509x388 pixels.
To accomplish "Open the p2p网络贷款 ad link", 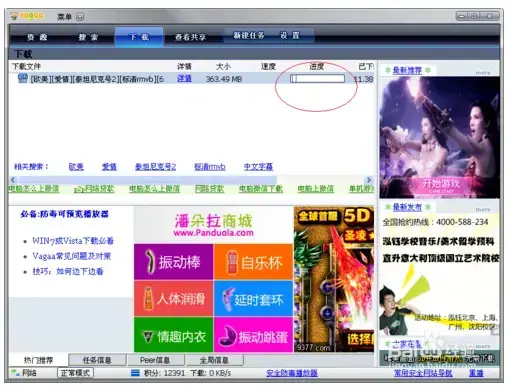I will pyautogui.click(x=94, y=189).
